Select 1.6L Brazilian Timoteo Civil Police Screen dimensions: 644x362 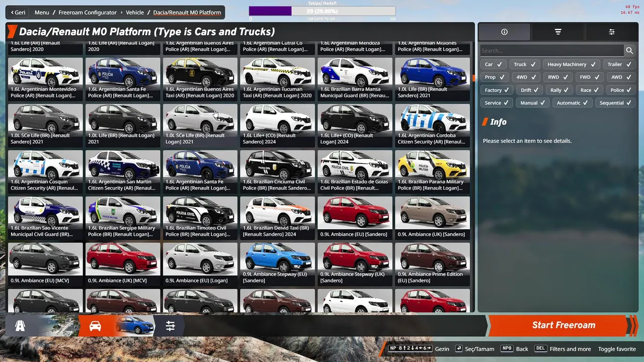pyautogui.click(x=200, y=218)
